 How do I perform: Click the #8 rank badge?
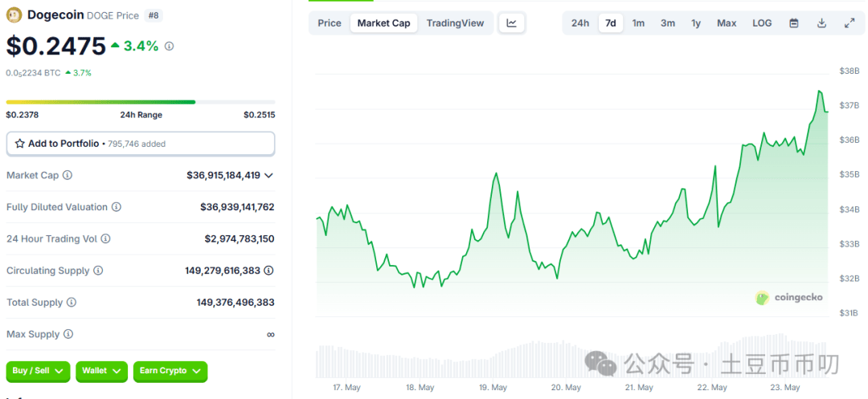click(154, 15)
